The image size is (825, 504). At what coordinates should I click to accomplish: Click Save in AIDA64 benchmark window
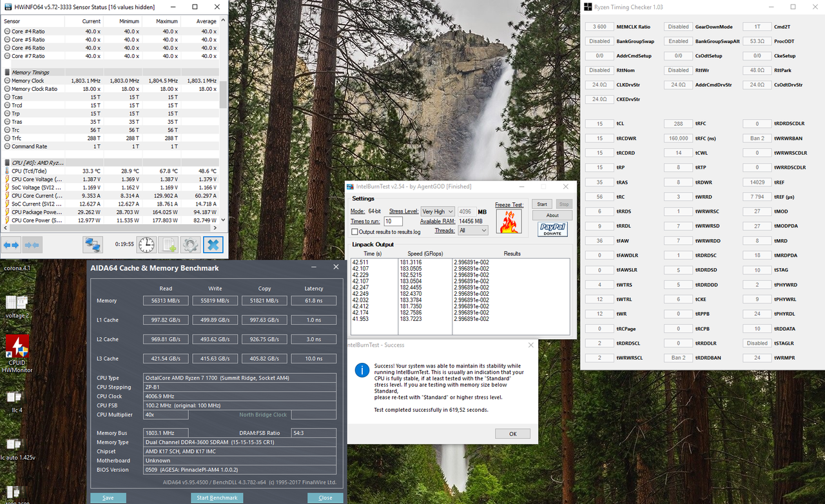[108, 498]
